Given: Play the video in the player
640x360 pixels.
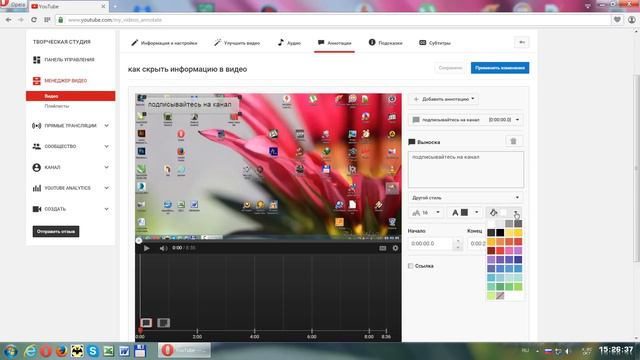Looking at the screenshot, I should coord(147,248).
